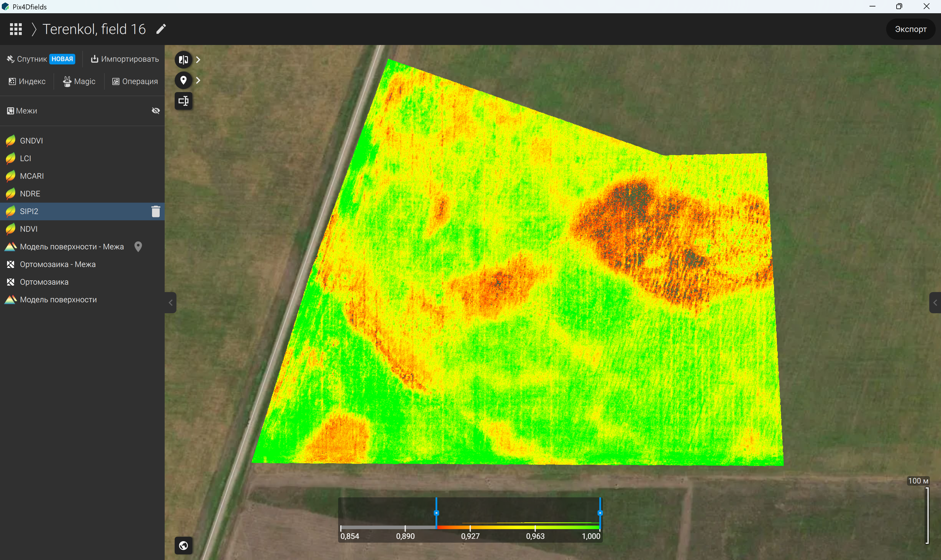
Task: Expand options next to comparison tool
Action: click(198, 60)
